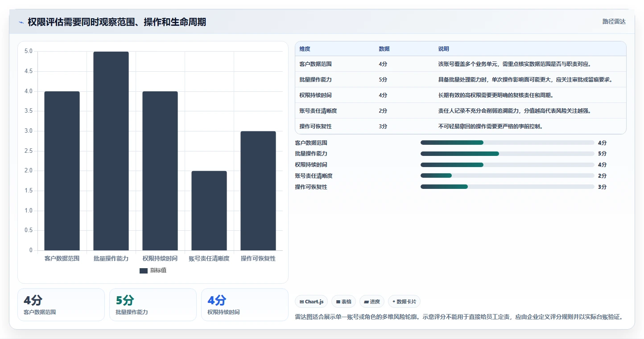This screenshot has width=644, height=339.
Task: Click the 路径雷达 label in the header
Action: click(614, 21)
